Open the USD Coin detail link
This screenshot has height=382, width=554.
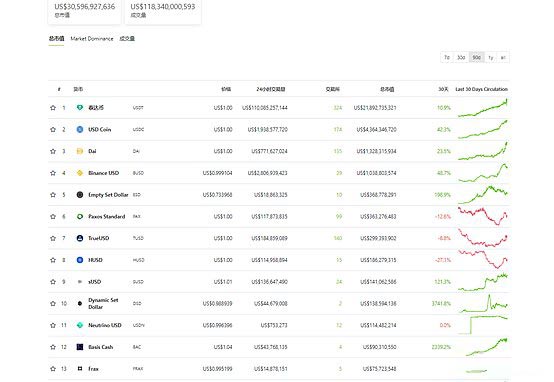click(x=100, y=130)
